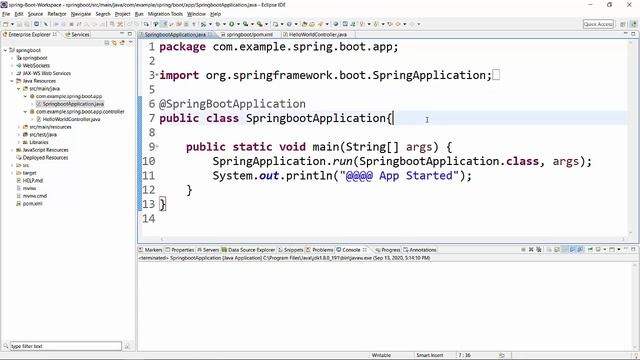
Task: Open the Enterprise Explorer View Menu
Action: 130,42
